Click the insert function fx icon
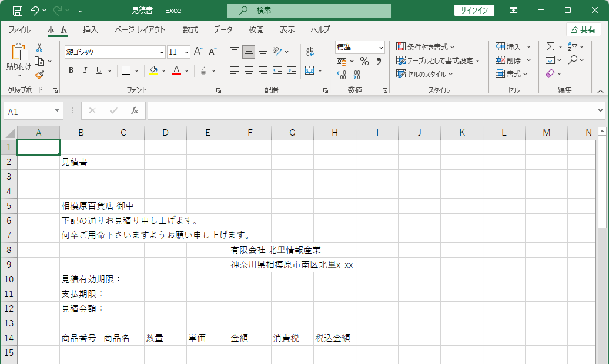This screenshot has width=609, height=364. click(x=135, y=111)
